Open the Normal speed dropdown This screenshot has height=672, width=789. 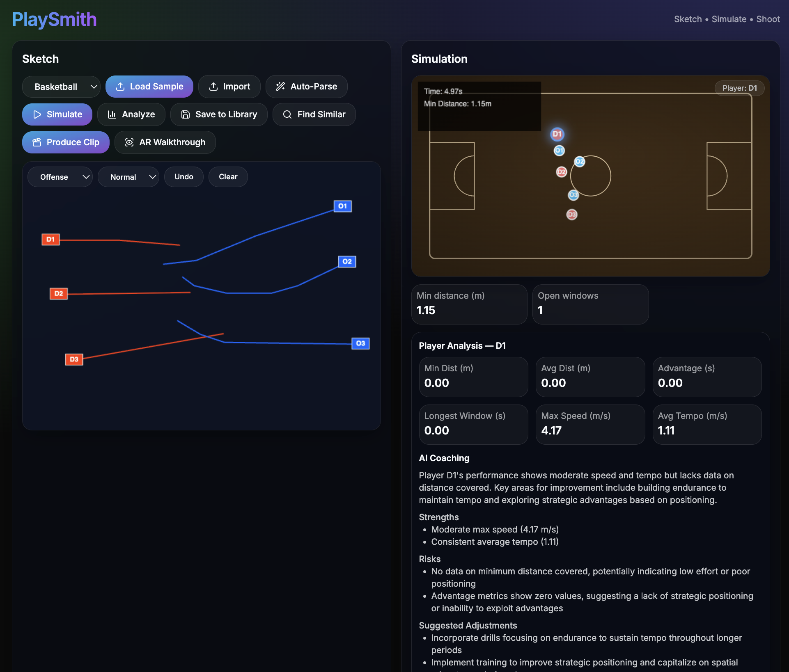[x=128, y=177]
